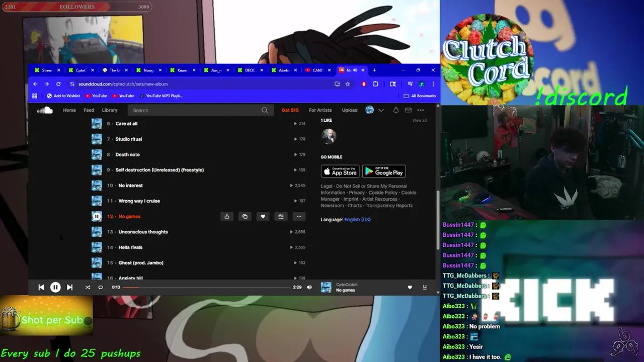Click the browser back arrow
The image size is (644, 362).
[35, 84]
